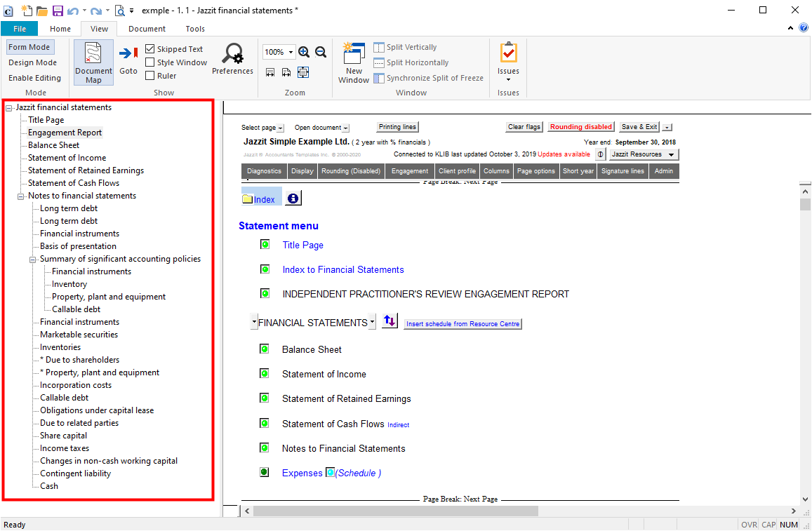This screenshot has width=812, height=531.
Task: Click Synchronize Split of Freeze icon
Action: click(379, 78)
